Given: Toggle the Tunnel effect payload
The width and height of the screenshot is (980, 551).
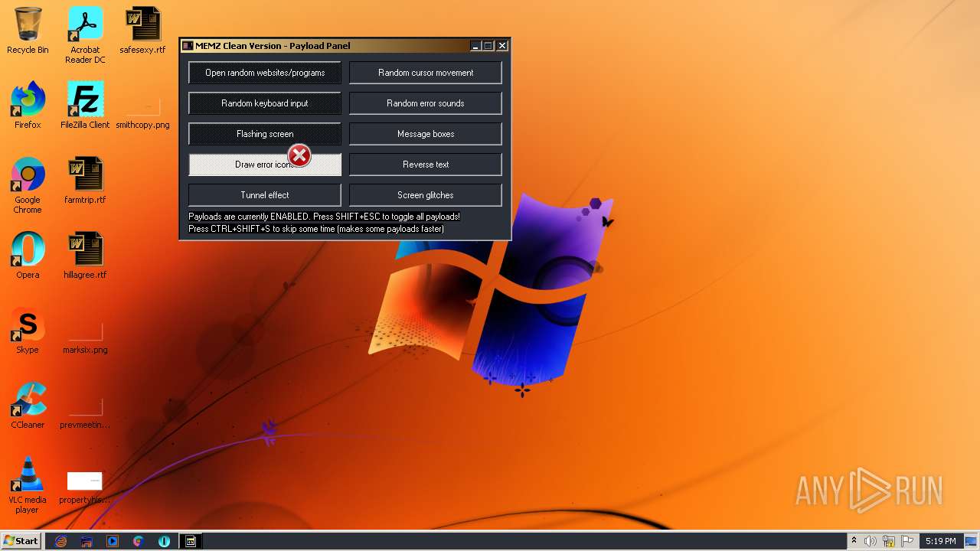Looking at the screenshot, I should click(265, 195).
